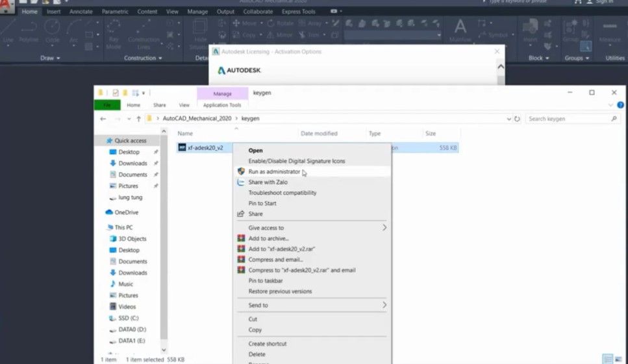Refresh the keygen folder view
The width and height of the screenshot is (628, 364).
[517, 119]
